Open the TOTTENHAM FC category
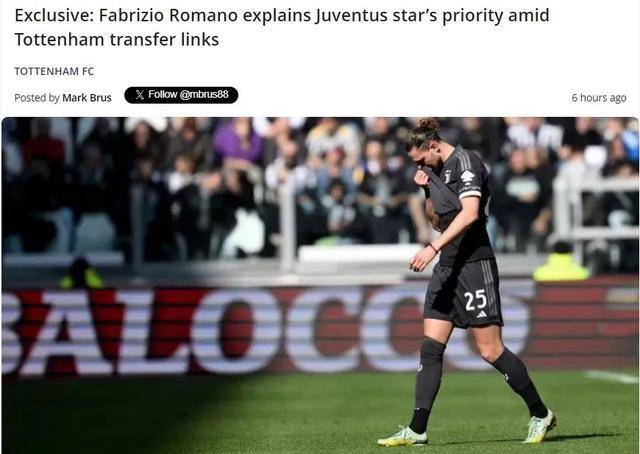 click(54, 71)
